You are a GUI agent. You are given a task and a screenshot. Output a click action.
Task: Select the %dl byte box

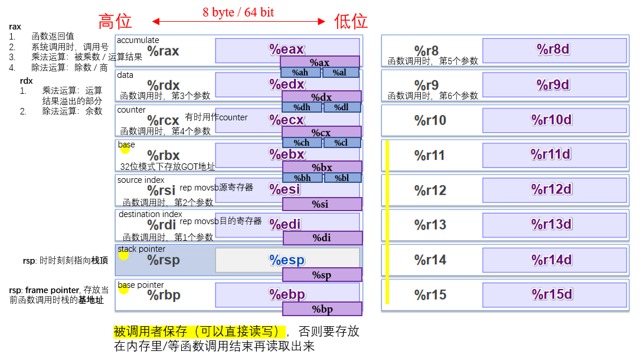342,107
